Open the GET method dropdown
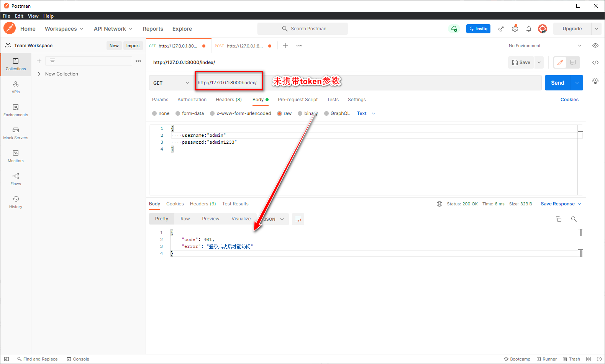605x364 pixels. [171, 83]
